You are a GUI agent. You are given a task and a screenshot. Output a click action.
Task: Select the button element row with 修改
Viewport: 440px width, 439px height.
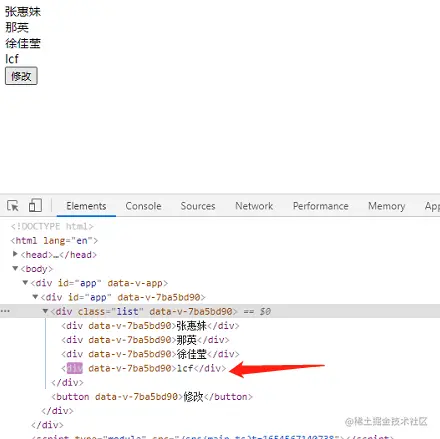tap(152, 396)
